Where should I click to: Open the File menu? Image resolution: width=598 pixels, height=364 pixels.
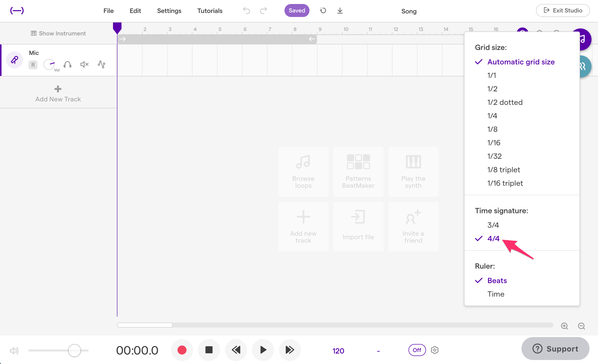[108, 11]
